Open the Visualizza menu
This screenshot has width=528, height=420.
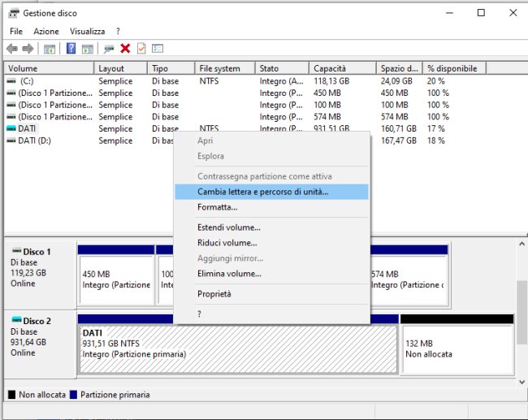(x=87, y=32)
